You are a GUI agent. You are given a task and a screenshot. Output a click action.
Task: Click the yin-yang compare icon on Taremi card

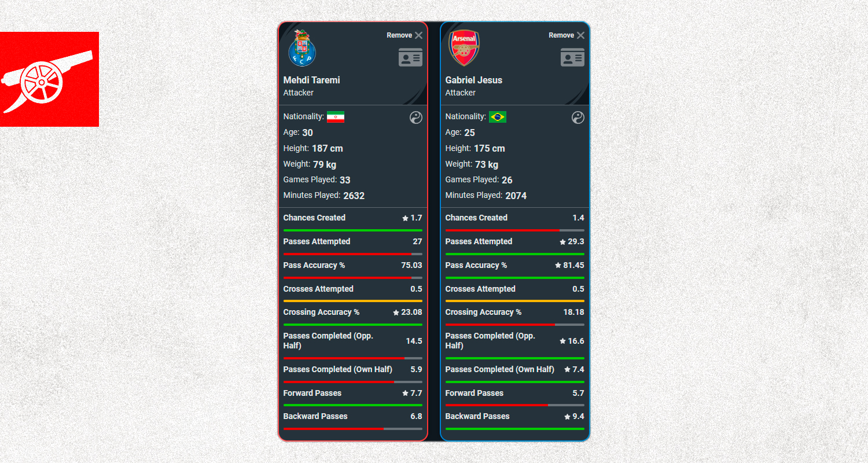tap(416, 117)
